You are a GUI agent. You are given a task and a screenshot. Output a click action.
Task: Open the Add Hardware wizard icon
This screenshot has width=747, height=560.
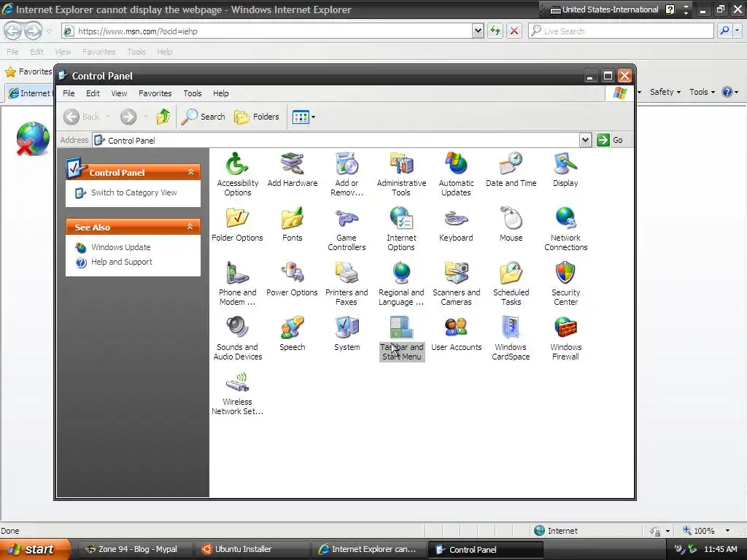click(292, 170)
